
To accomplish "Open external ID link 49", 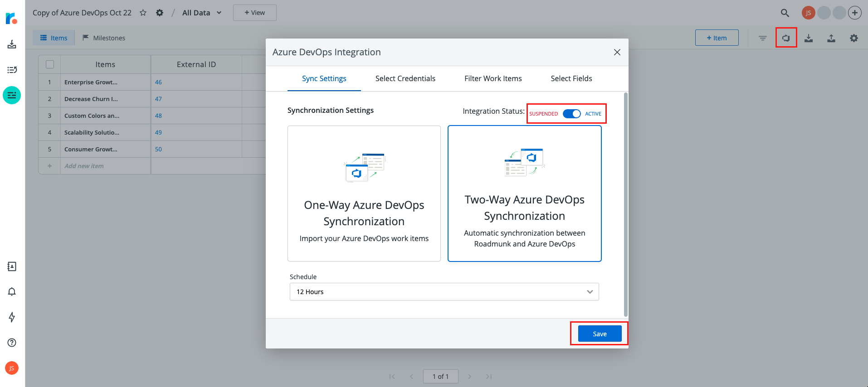I will click(x=158, y=132).
